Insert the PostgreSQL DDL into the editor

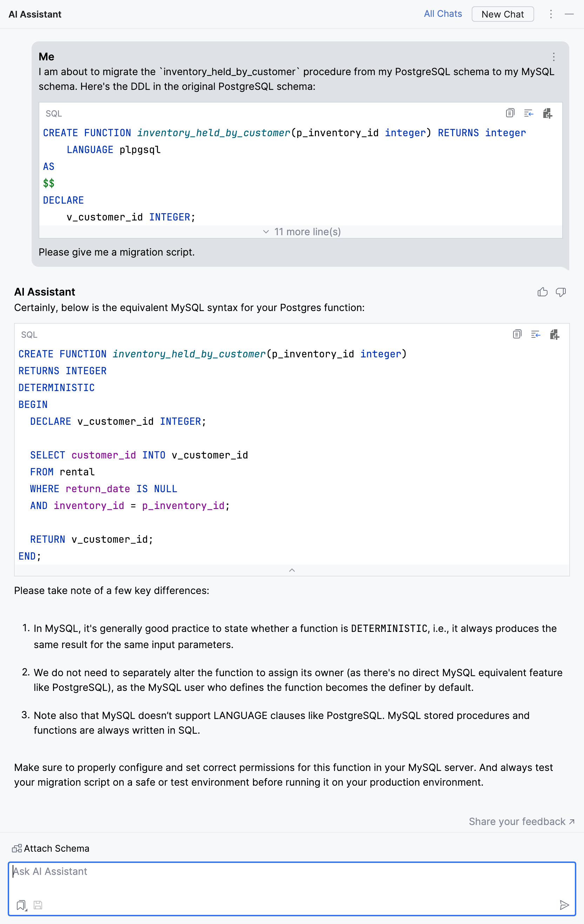529,113
